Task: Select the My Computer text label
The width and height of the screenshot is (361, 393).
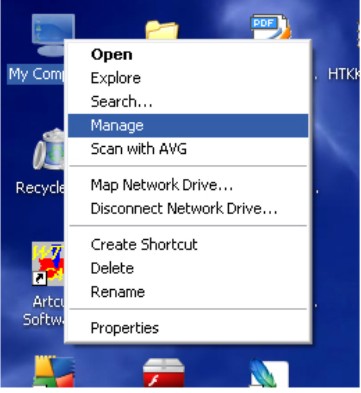Action: (36, 74)
